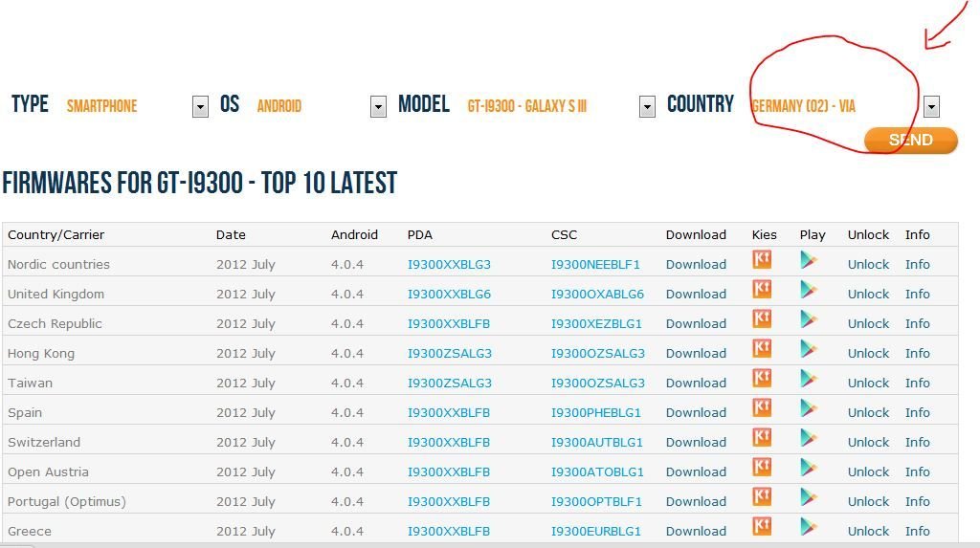980x548 pixels.
Task: Open CSC link I9300AUTBLG1
Action: click(x=597, y=443)
